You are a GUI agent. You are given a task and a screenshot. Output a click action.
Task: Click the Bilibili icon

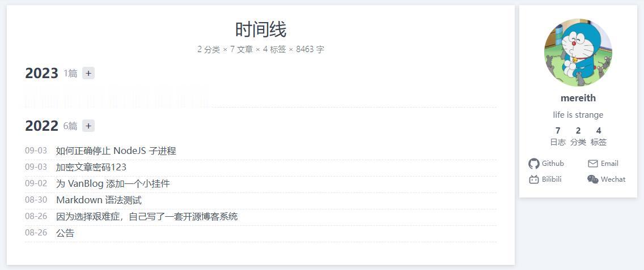[x=533, y=179]
